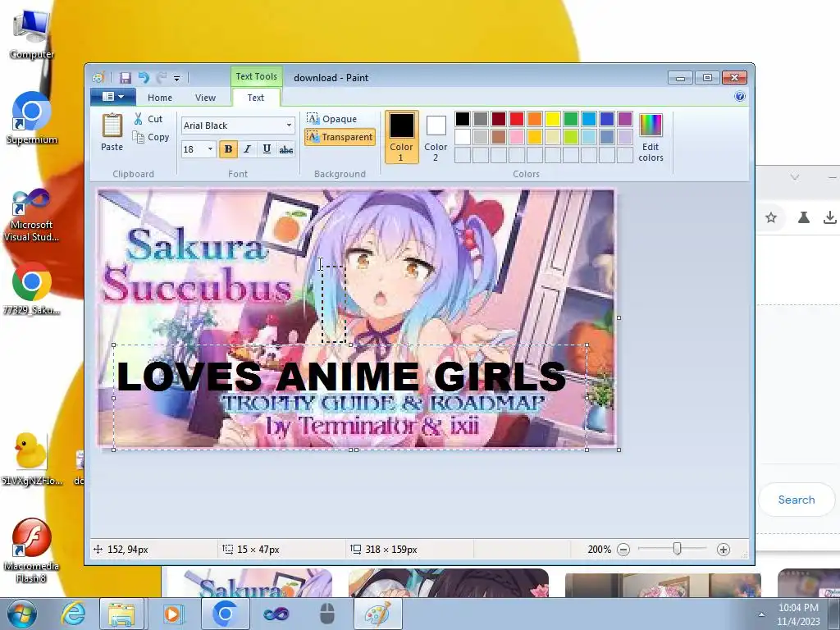Screen dimensions: 840x630
Task: Toggle Underline formatting button
Action: click(x=267, y=149)
